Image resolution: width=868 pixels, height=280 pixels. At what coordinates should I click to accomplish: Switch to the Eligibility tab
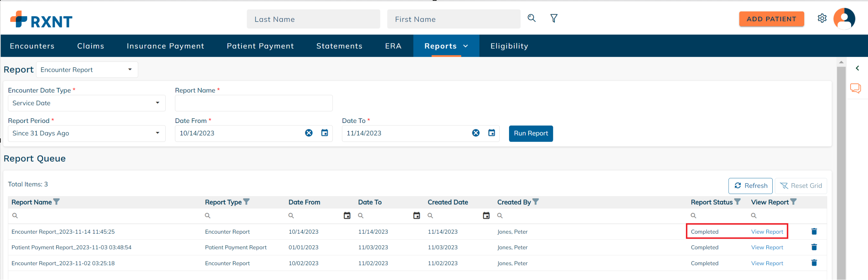tap(509, 46)
